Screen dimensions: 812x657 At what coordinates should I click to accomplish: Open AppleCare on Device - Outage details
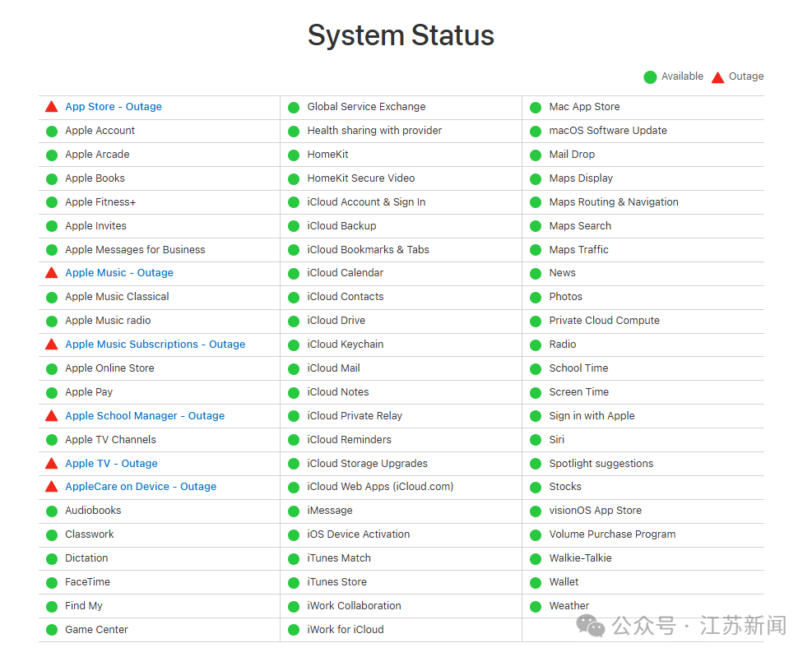click(141, 487)
